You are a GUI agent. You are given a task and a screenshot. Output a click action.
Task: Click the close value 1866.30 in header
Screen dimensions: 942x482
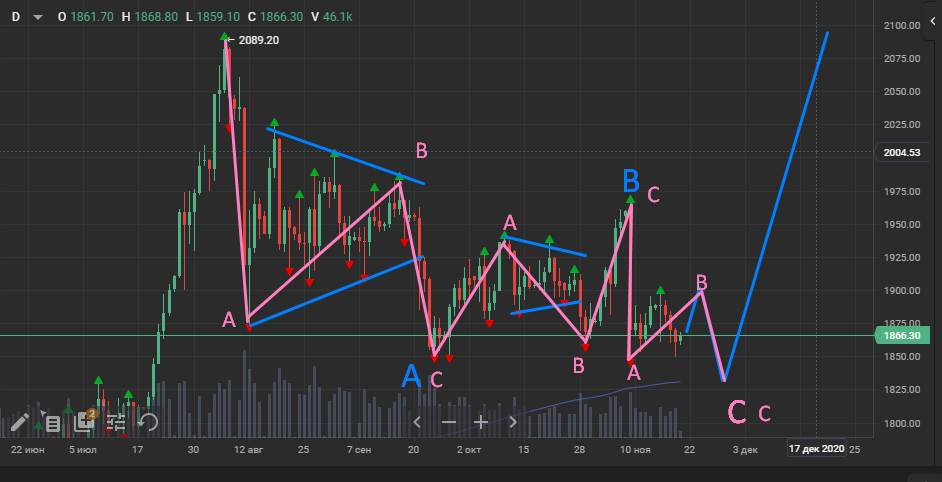tap(281, 17)
